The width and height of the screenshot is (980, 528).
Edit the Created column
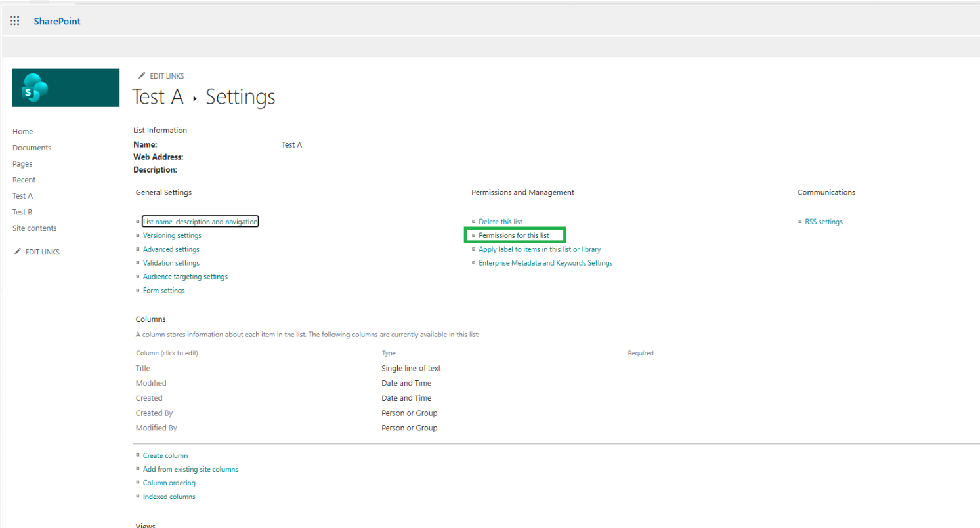click(x=149, y=398)
